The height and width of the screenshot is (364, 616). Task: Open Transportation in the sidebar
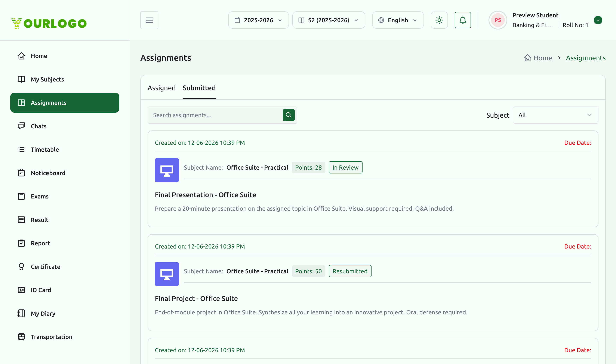tap(65, 337)
